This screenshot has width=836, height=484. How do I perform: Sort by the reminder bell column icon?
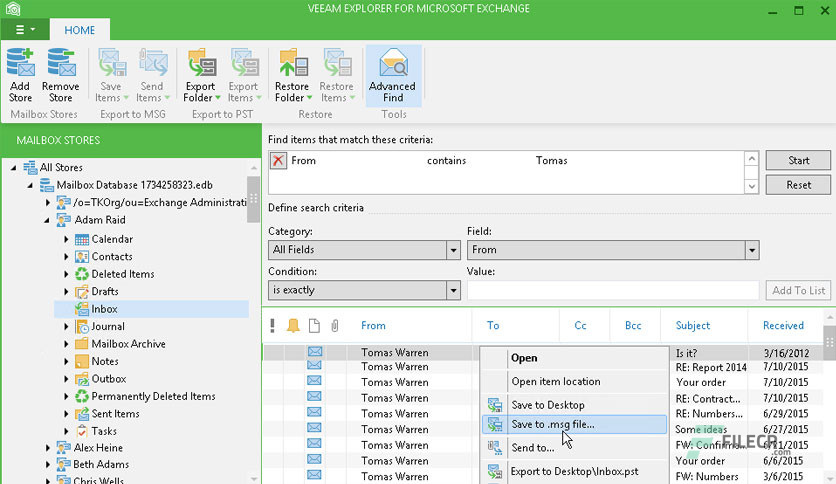293,325
